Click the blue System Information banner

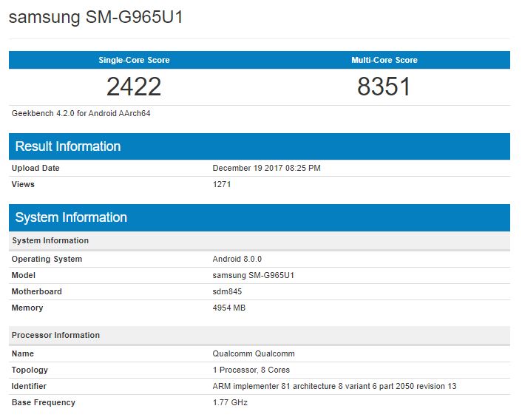(x=260, y=217)
